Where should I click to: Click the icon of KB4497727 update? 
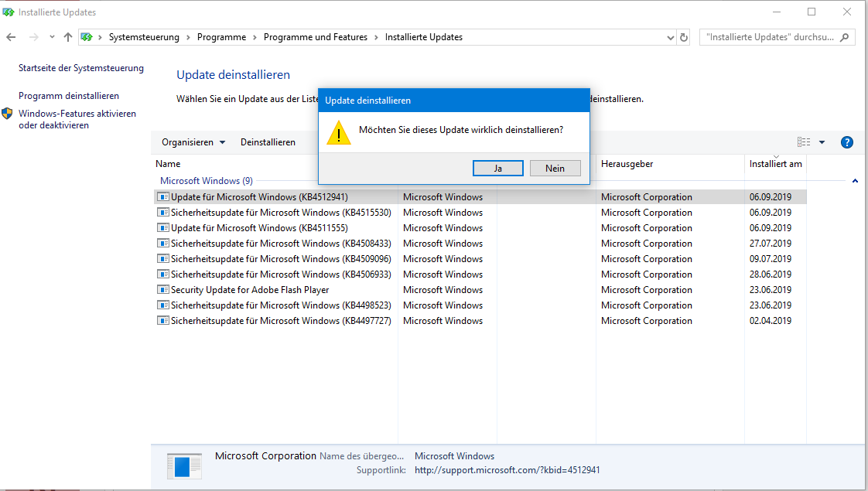[x=162, y=321]
